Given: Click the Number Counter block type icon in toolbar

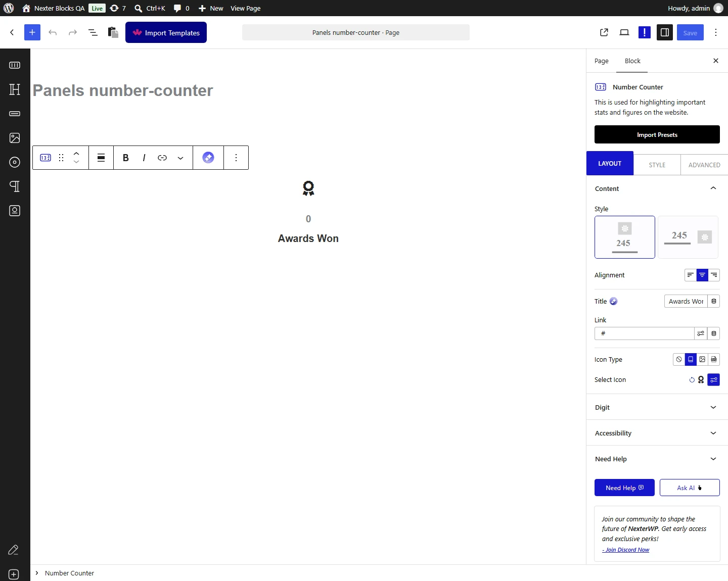Looking at the screenshot, I should 45,158.
